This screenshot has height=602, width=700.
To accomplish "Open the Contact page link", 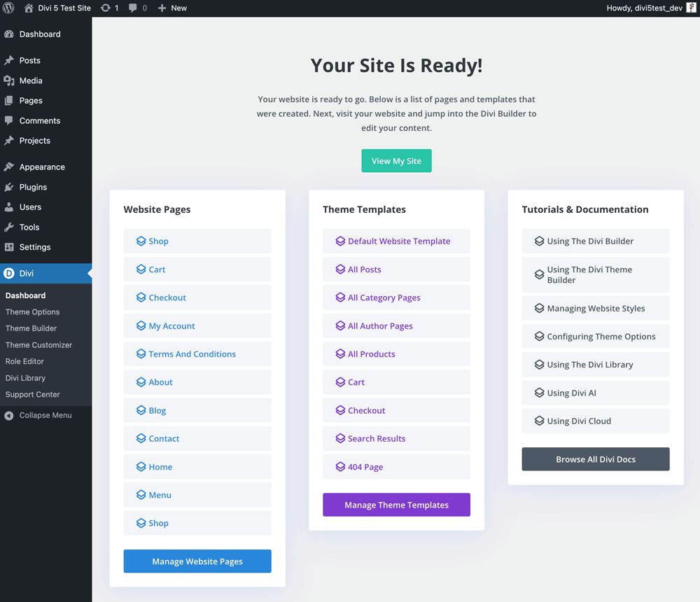I will [x=197, y=438].
